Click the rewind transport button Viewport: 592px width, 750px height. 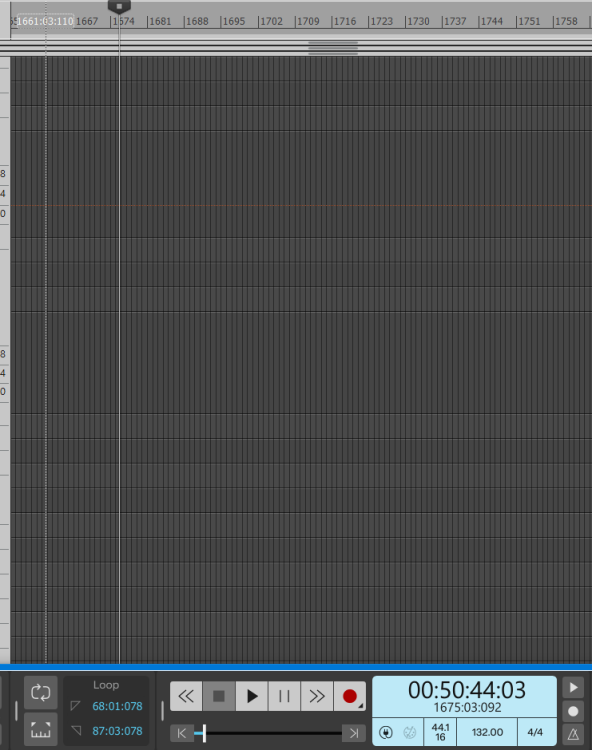[186, 696]
